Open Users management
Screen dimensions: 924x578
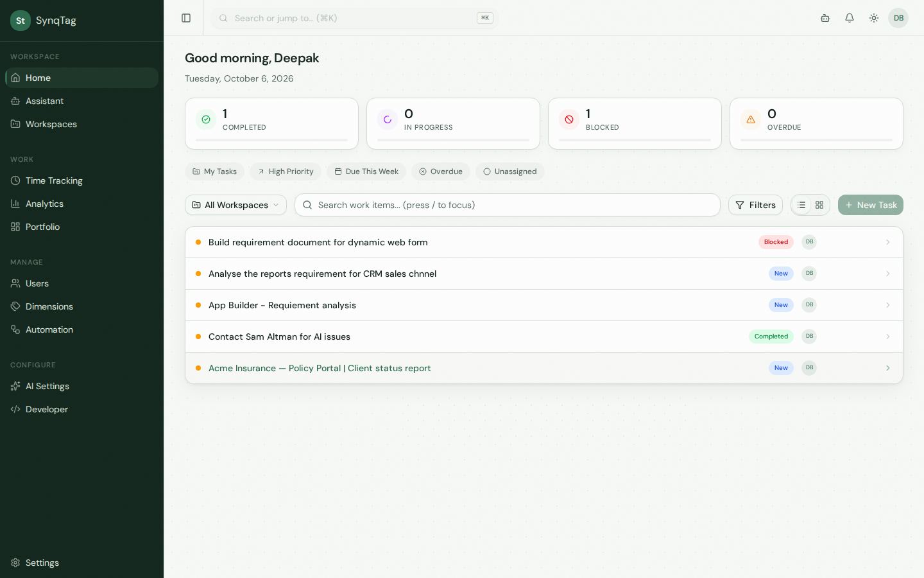[x=82, y=283]
